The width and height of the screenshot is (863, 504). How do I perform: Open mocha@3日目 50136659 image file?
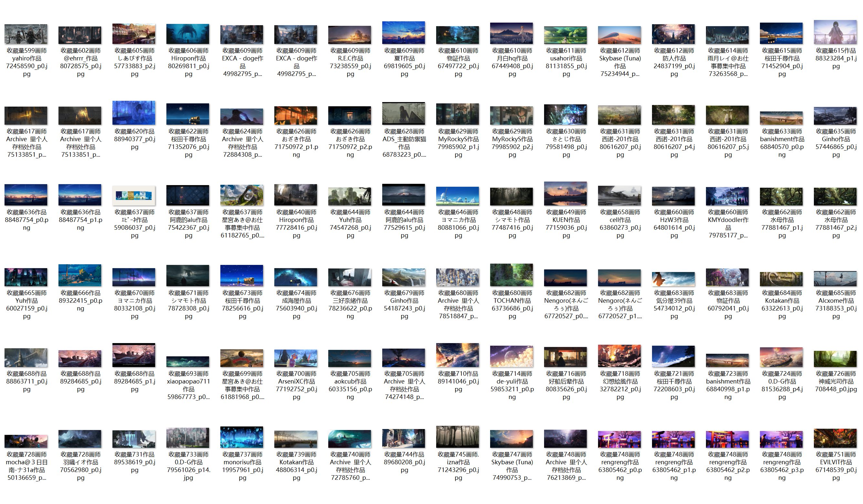click(x=26, y=441)
